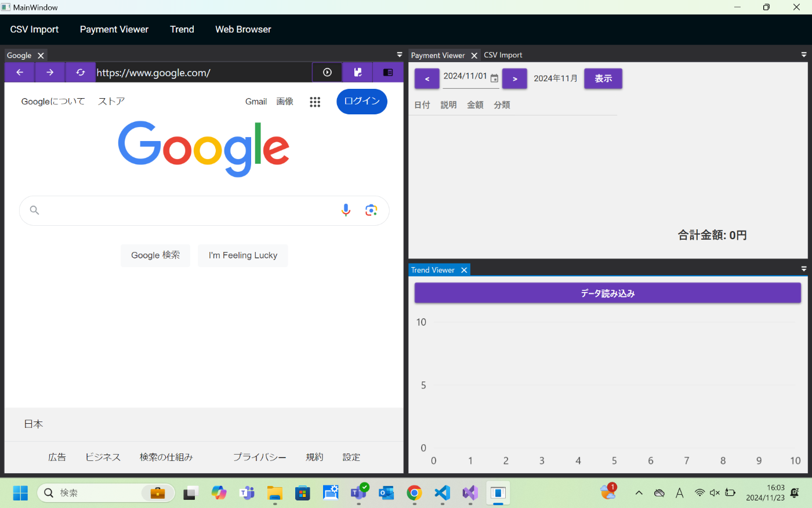Open Wi-Fi network settings in tray

point(699,493)
